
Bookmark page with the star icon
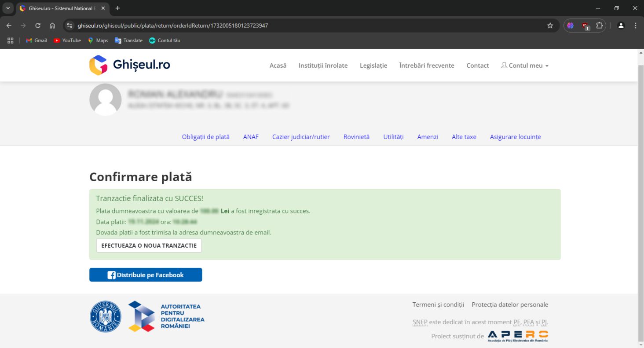click(550, 26)
